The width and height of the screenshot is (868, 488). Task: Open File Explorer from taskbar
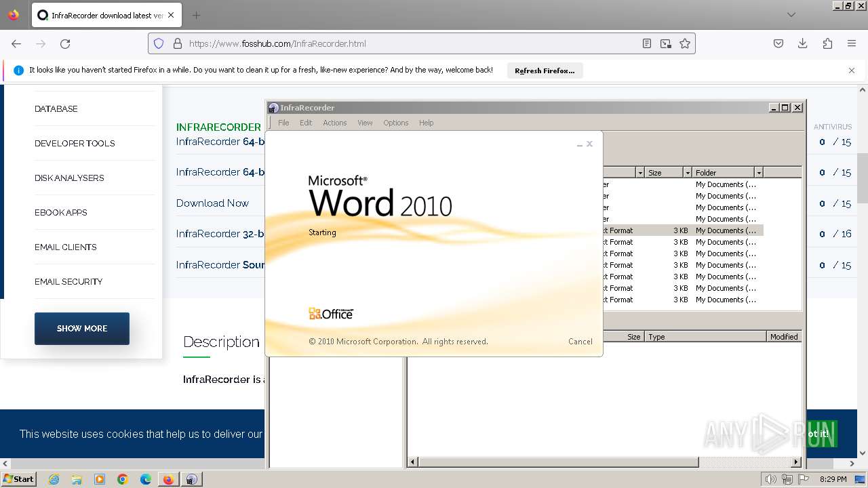pyautogui.click(x=77, y=479)
